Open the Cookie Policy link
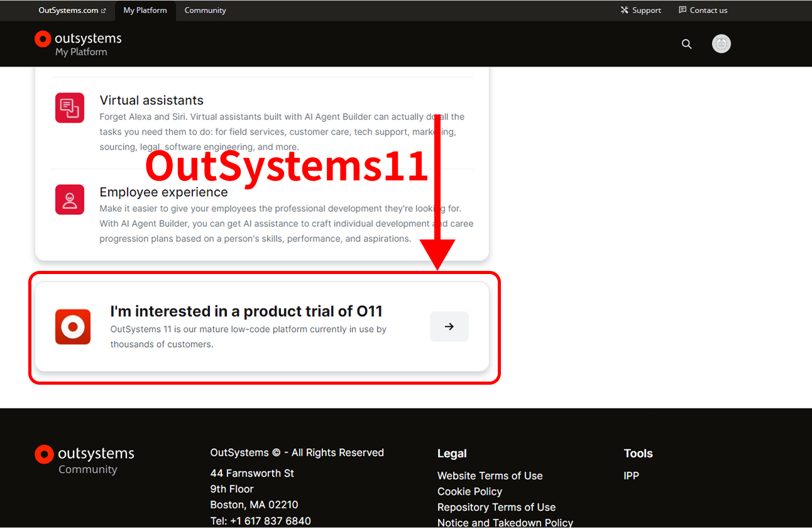Screen dimensions: 812x528 pyautogui.click(x=469, y=492)
